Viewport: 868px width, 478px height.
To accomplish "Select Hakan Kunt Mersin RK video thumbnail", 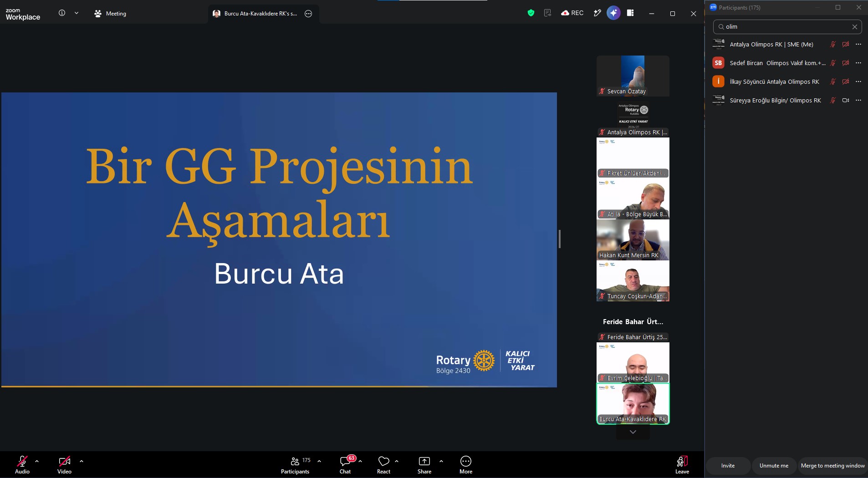I will [x=633, y=240].
